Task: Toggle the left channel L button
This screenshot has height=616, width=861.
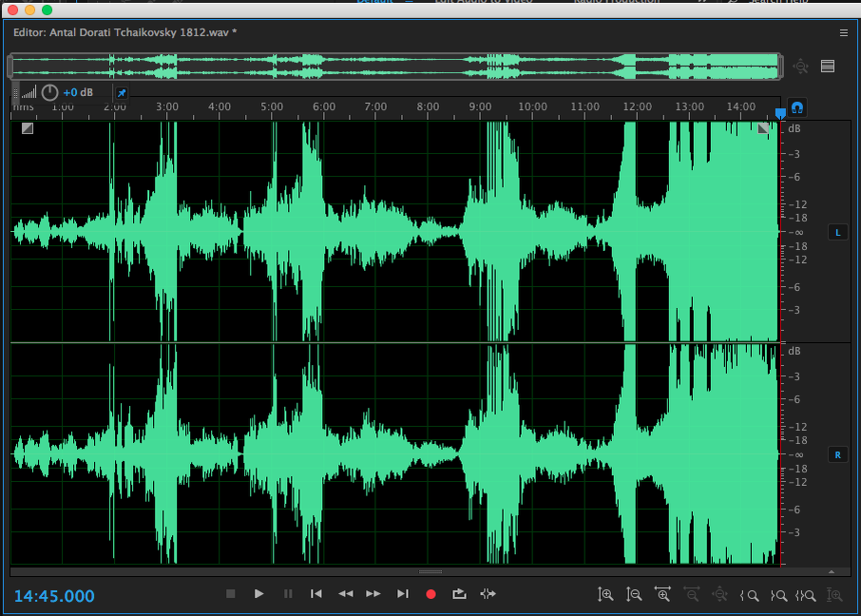Action: pos(838,233)
